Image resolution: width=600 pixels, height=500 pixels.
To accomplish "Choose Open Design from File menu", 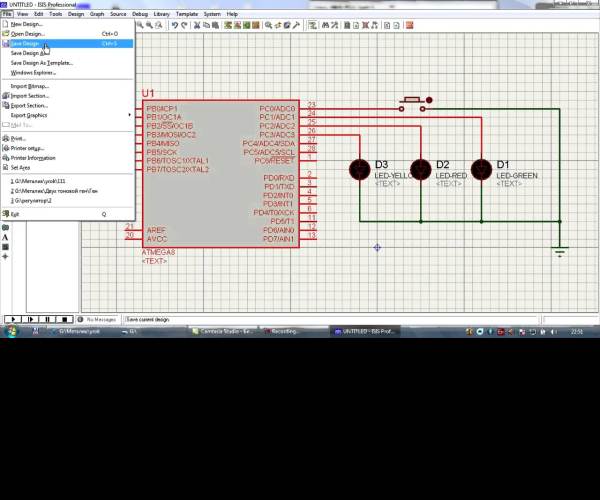I will (67, 34).
